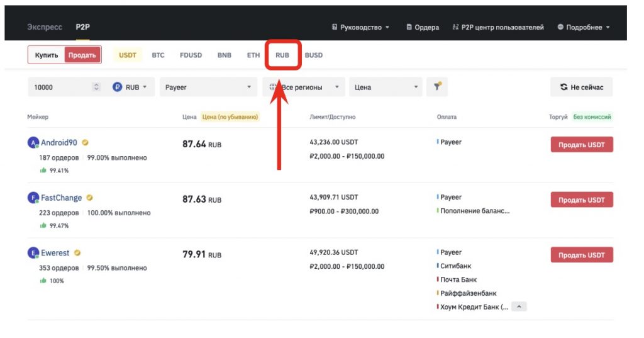Click the Не сейчас refresh button

tap(582, 87)
